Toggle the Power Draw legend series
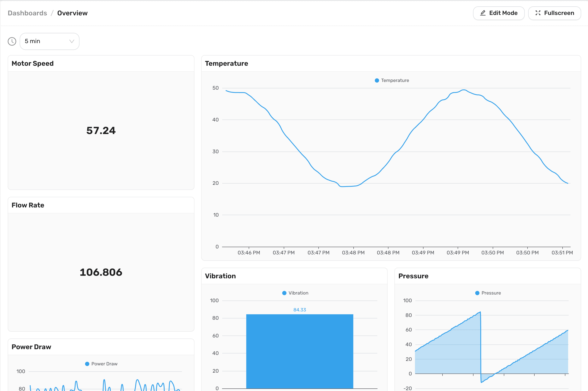 [x=101, y=363]
